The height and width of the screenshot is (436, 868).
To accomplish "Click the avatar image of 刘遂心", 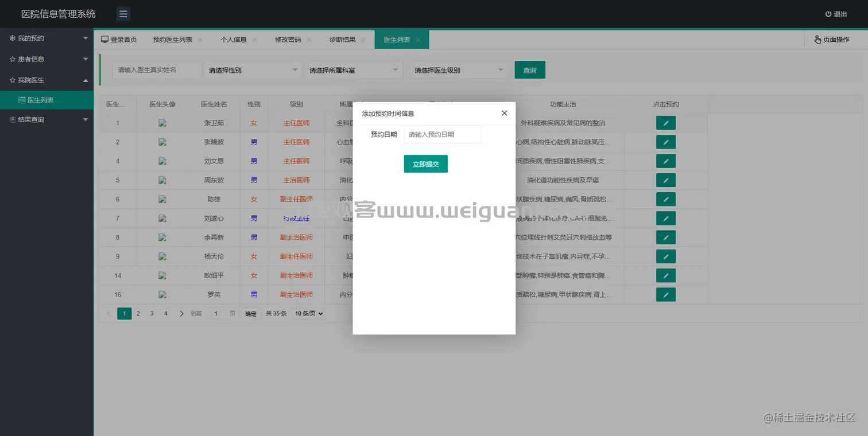I will [162, 218].
